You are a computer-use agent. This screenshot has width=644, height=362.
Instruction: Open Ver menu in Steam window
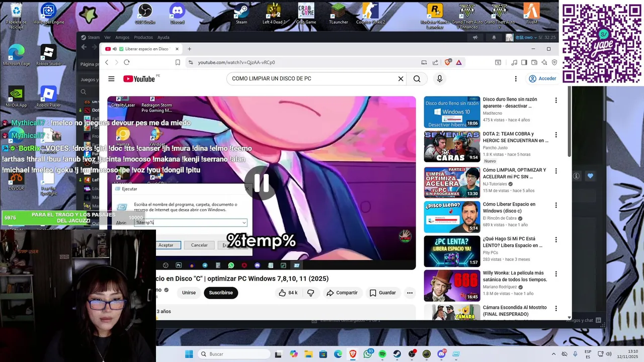pyautogui.click(x=107, y=37)
